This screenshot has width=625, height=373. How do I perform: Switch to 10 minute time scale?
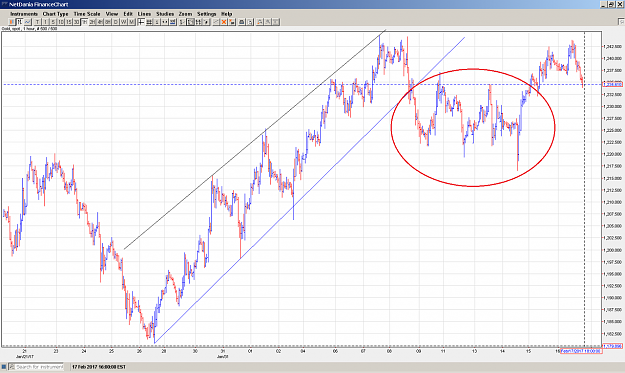(61, 22)
